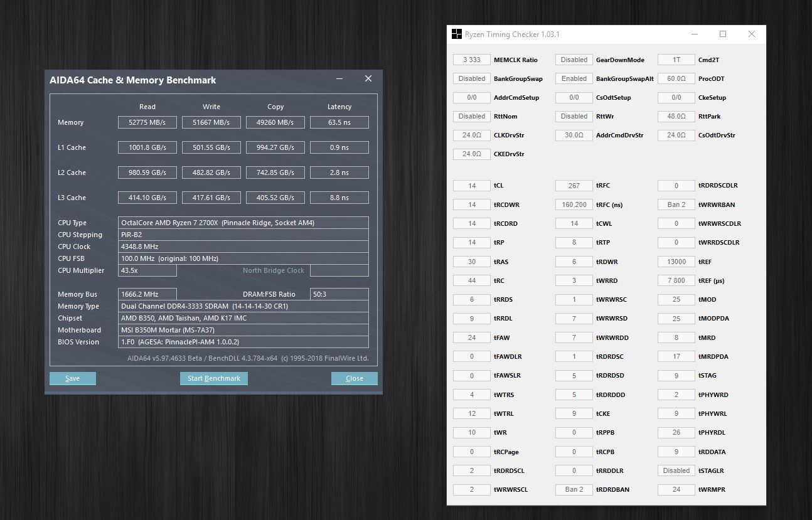Click DRAM:FSB Ratio field 50:3
This screenshot has height=520, width=812.
click(339, 294)
